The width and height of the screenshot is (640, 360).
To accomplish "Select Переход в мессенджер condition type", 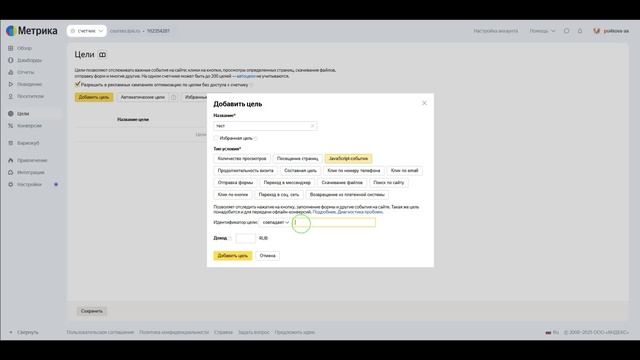I will 287,182.
